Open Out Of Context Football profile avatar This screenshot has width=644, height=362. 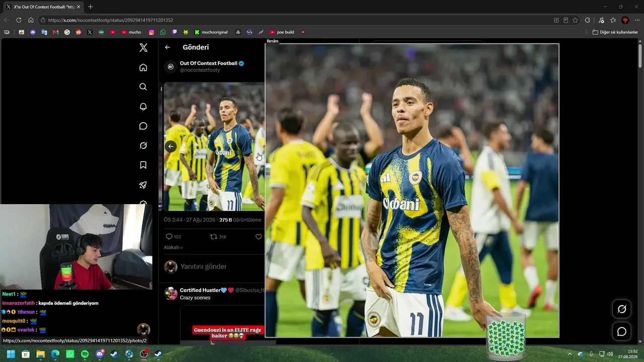coord(171,66)
